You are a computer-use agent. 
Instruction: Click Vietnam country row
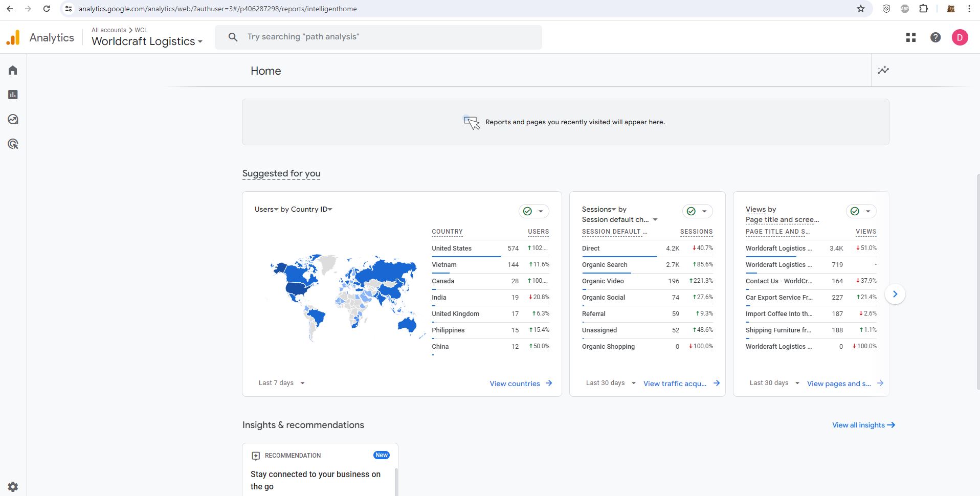pyautogui.click(x=490, y=265)
